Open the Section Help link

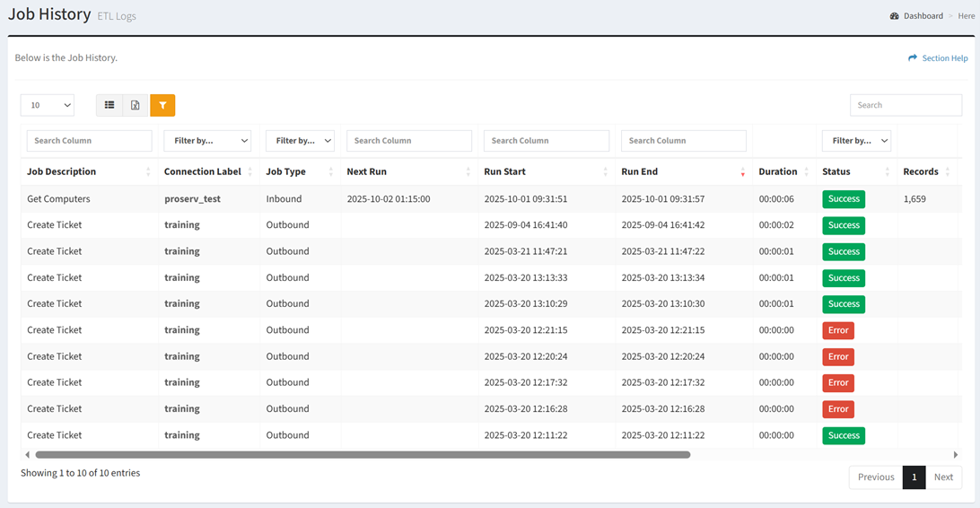(944, 58)
